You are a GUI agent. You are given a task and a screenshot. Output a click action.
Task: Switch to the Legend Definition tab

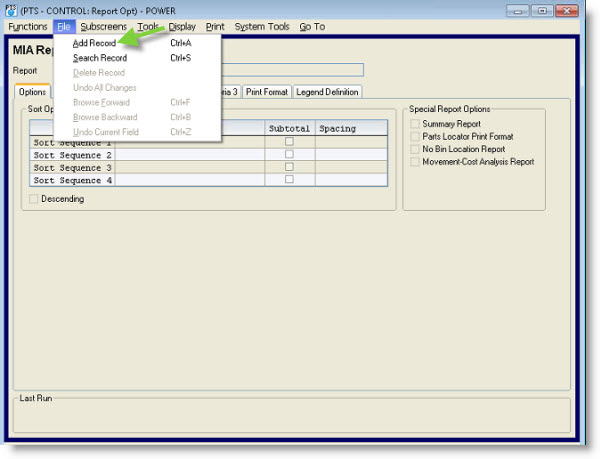point(327,92)
